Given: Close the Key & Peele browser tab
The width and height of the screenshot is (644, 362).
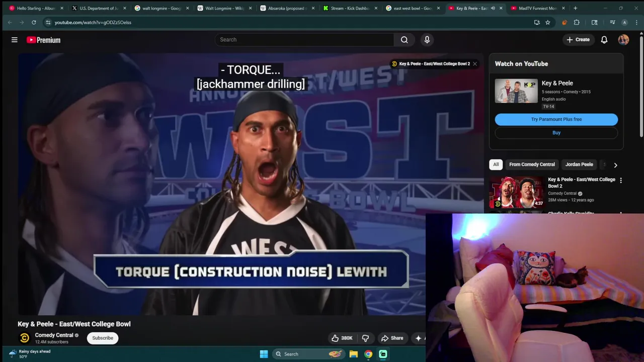Looking at the screenshot, I should [x=501, y=8].
